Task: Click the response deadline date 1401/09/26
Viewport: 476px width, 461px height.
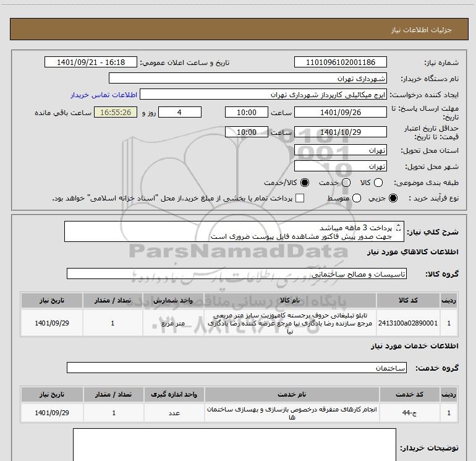Action: click(340, 112)
